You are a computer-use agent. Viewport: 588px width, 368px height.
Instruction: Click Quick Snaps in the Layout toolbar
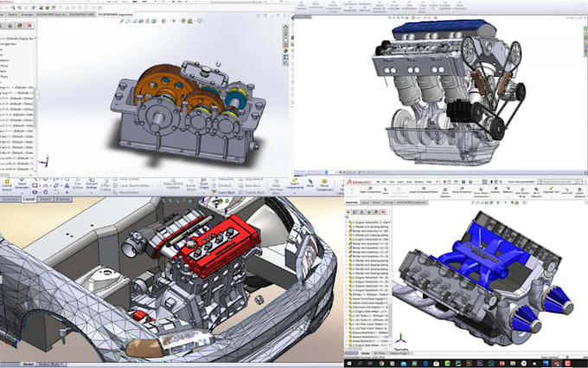(x=203, y=184)
